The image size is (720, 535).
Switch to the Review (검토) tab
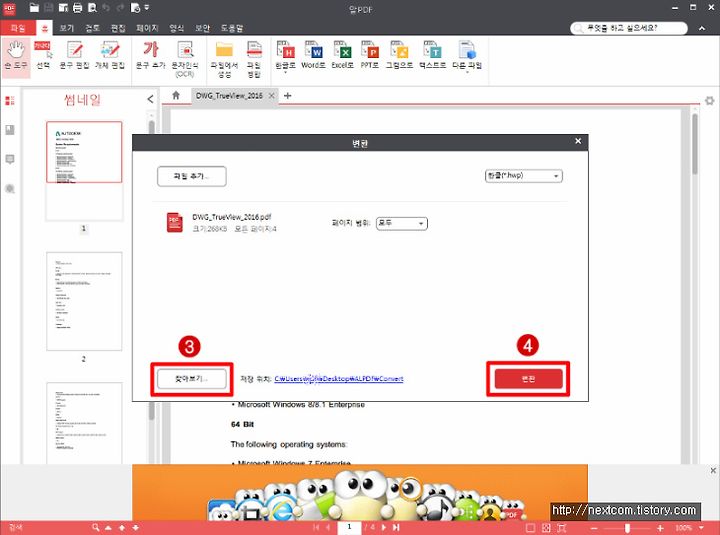click(92, 28)
